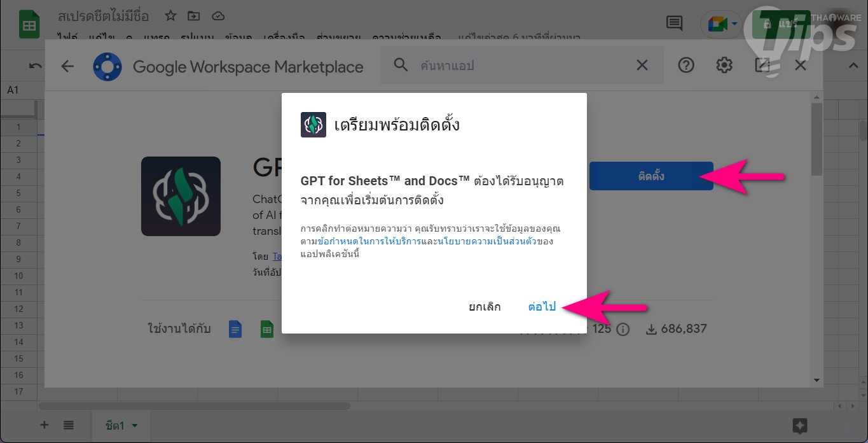Open the Google Sheets home logo
868x443 pixels.
pos(29,25)
